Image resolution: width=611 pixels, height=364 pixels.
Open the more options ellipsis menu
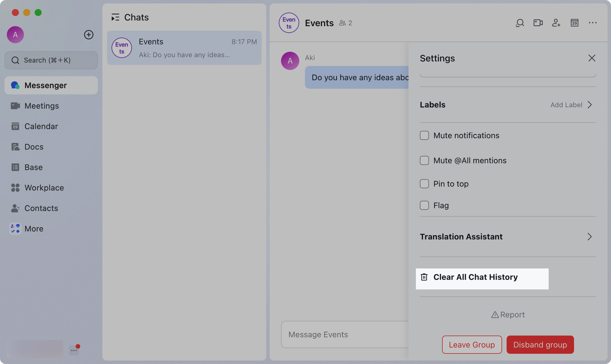593,23
